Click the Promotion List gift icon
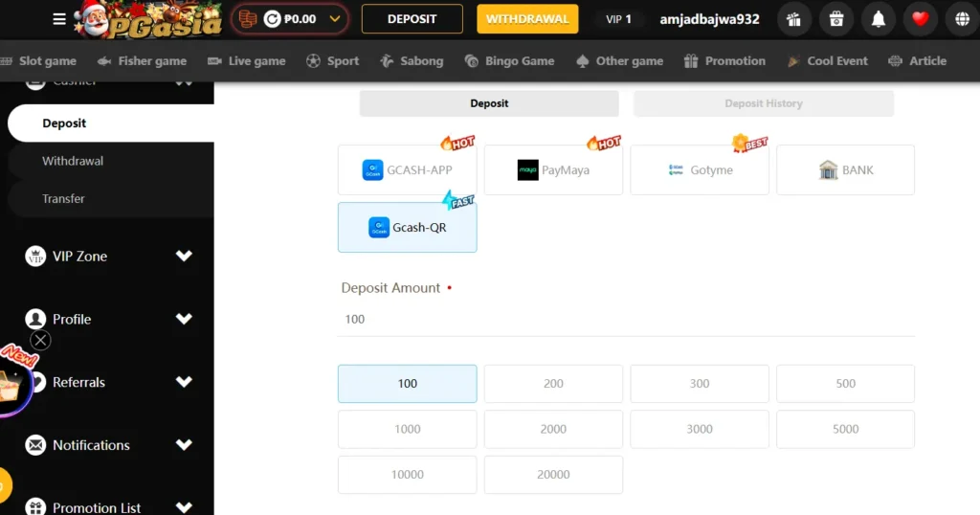 [x=35, y=507]
